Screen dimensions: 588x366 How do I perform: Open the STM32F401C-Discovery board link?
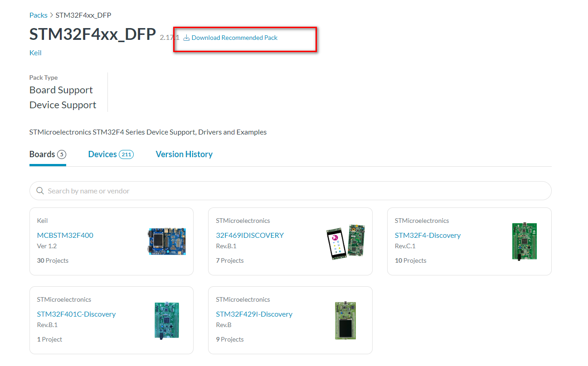76,314
